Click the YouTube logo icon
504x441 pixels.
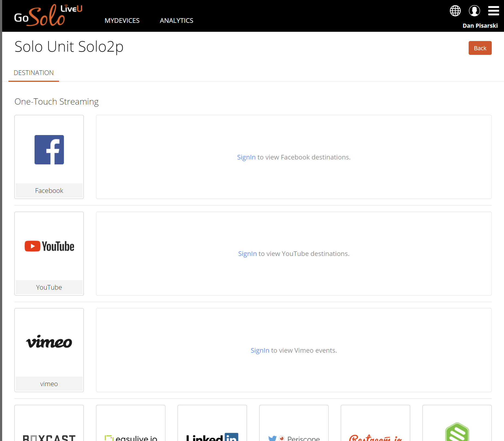tap(49, 246)
